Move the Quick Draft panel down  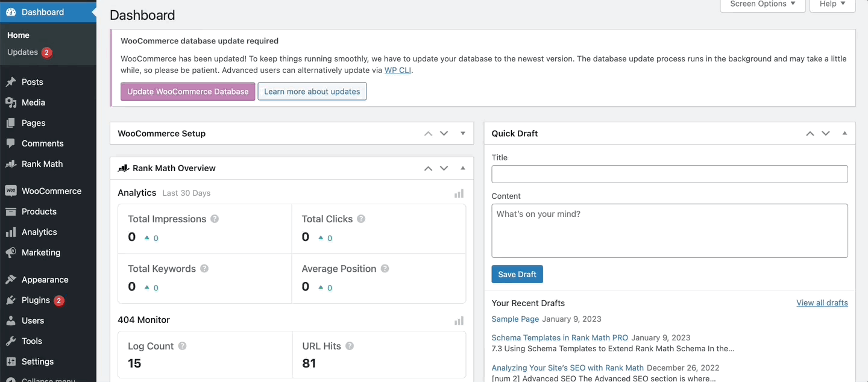pos(826,133)
